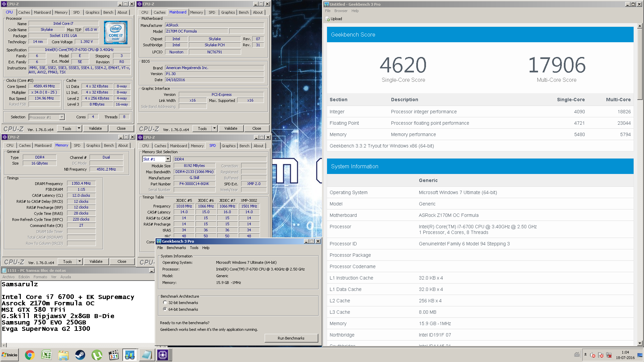This screenshot has width=644, height=362.
Task: Click Close in the CPU-Z Memory window
Action: point(122,261)
